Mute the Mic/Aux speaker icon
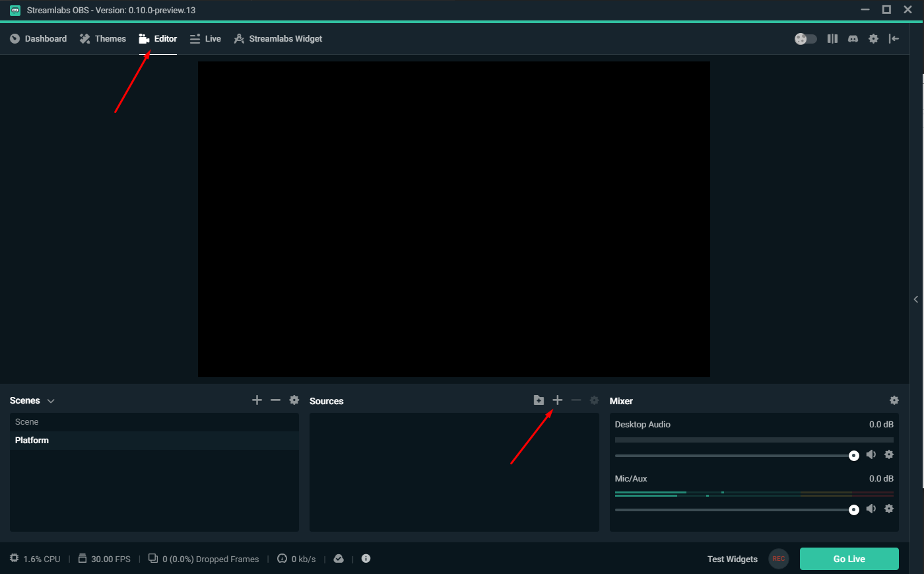Viewport: 924px width, 574px height. pyautogui.click(x=871, y=509)
